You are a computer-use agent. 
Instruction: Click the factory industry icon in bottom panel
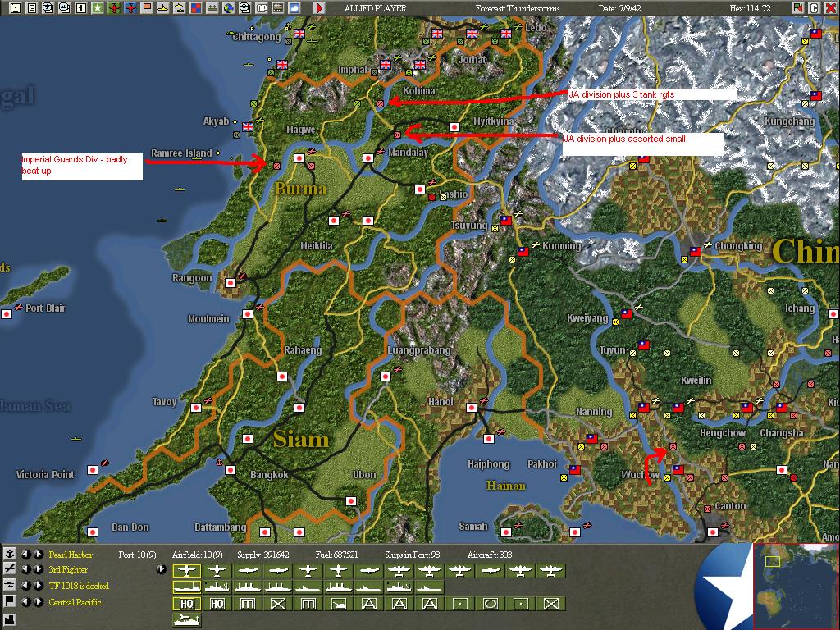(9, 620)
